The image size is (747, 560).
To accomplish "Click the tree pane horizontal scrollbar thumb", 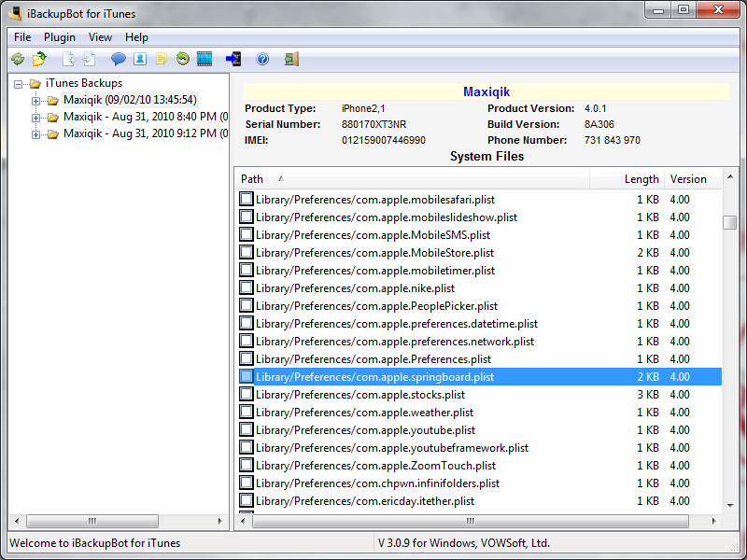I will click(x=92, y=521).
